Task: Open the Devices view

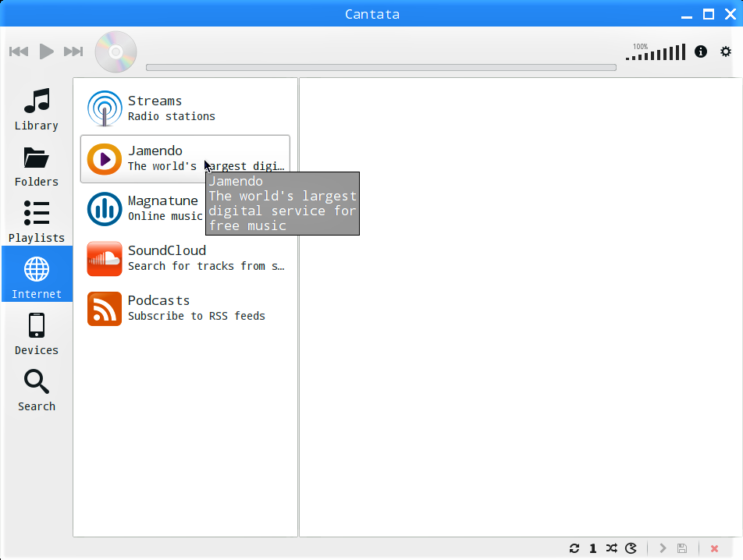Action: pyautogui.click(x=37, y=334)
